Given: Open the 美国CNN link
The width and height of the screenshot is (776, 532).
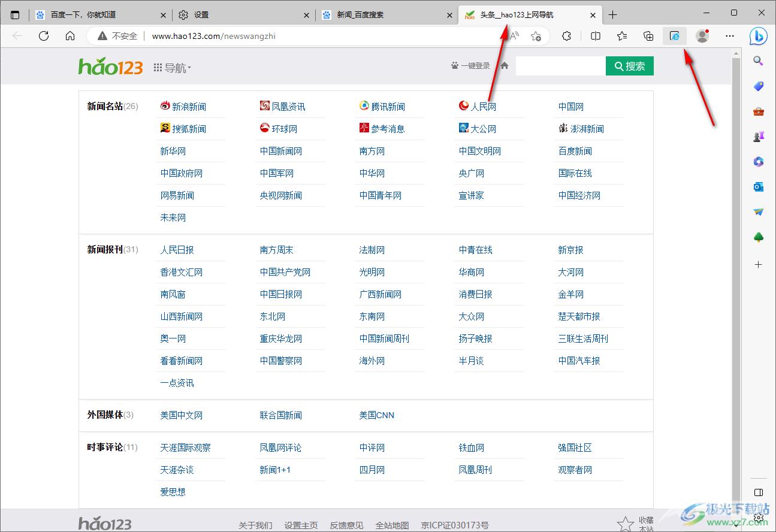Looking at the screenshot, I should click(x=377, y=415).
